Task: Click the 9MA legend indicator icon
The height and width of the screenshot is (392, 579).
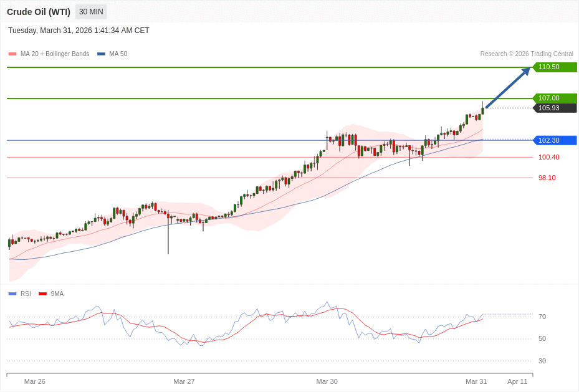Action: [x=42, y=294]
